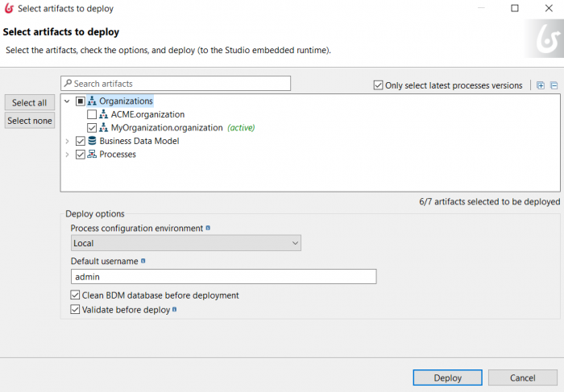This screenshot has width=564, height=392.
Task: Click the ACME.organization file icon
Action: (104, 114)
